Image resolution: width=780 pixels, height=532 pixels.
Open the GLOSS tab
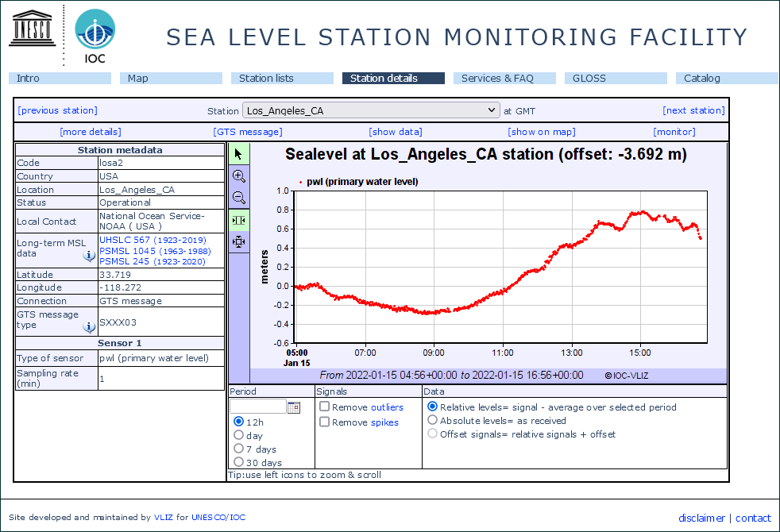616,78
